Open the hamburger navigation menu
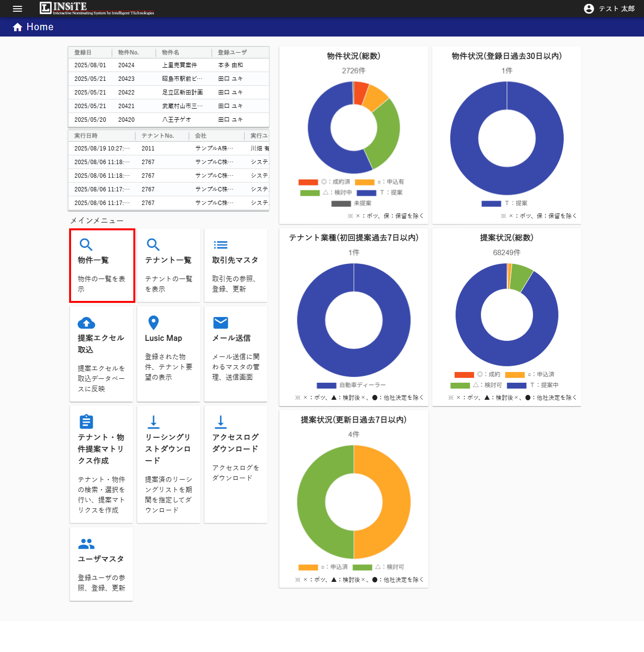This screenshot has height=652, width=644. (x=18, y=8)
